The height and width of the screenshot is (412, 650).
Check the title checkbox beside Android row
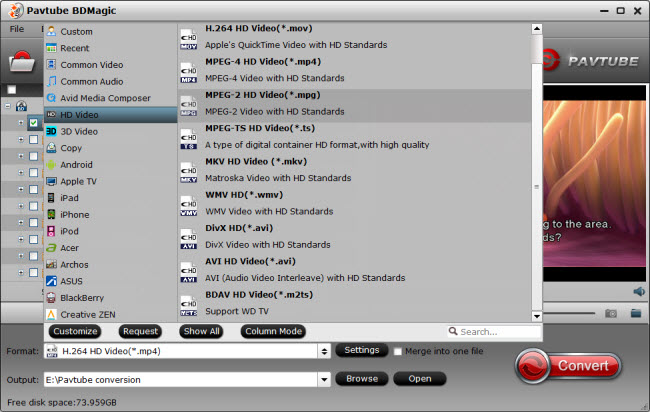[34, 172]
